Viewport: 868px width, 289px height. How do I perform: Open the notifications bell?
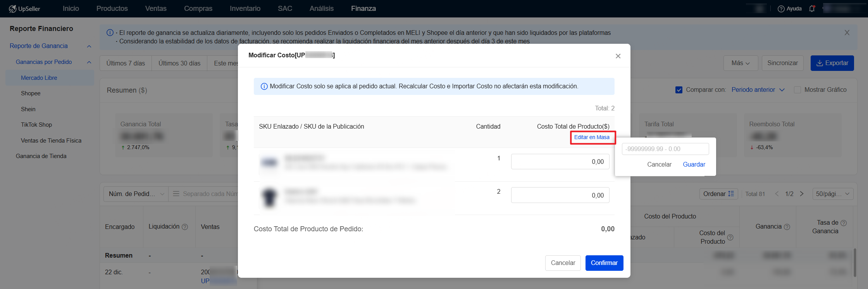(812, 9)
